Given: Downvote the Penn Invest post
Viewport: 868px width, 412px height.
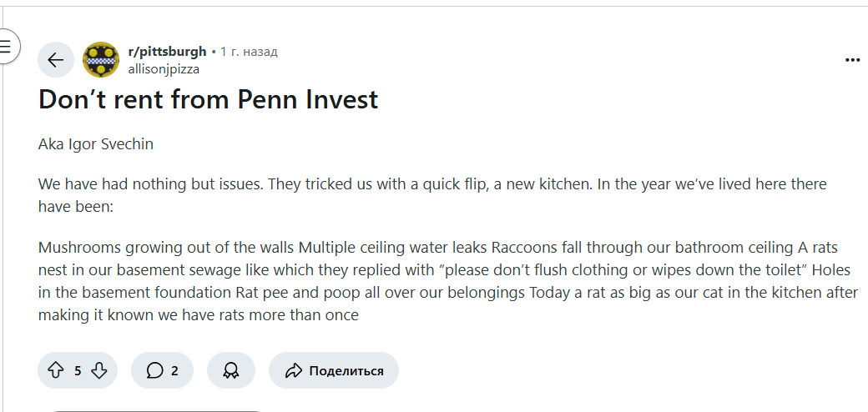Looking at the screenshot, I should pos(98,370).
